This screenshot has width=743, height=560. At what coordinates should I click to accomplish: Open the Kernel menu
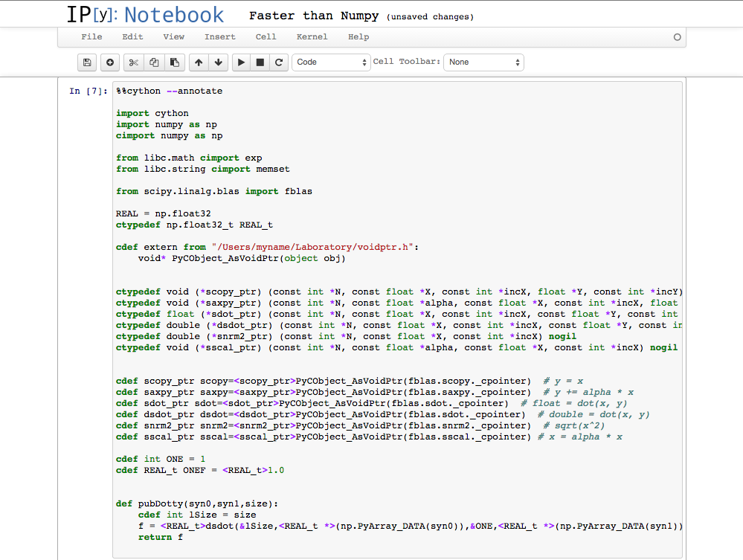pos(312,36)
